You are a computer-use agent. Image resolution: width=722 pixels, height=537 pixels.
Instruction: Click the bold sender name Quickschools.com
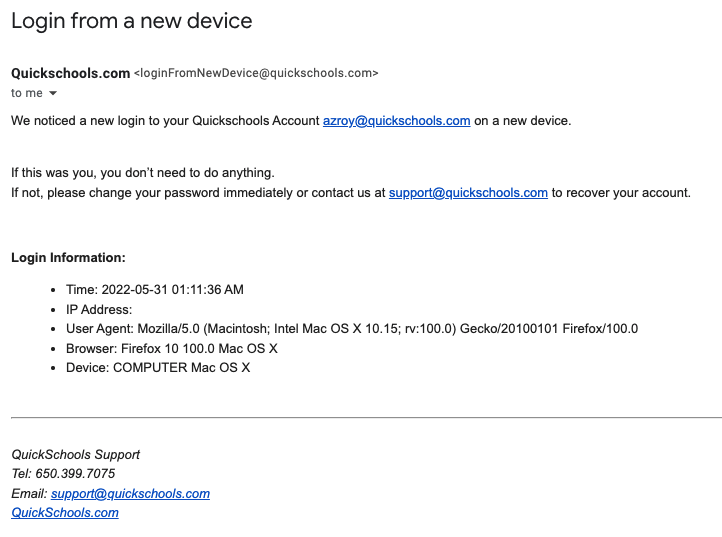[x=70, y=73]
